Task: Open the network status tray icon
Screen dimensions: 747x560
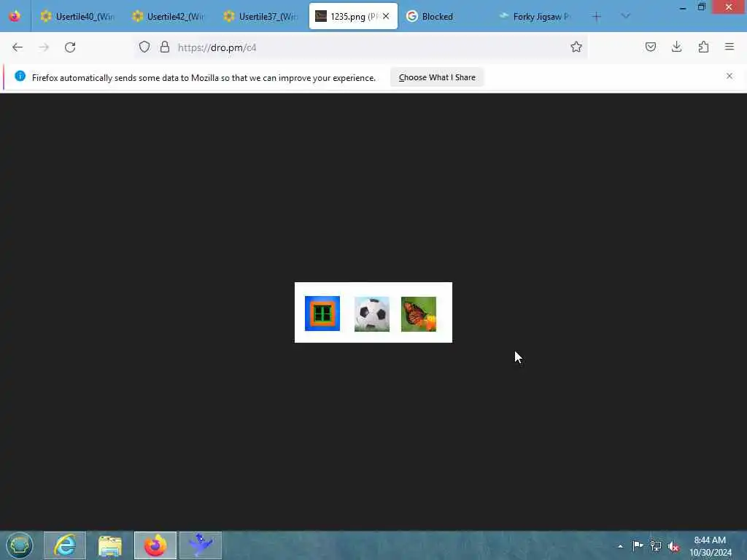Action: tap(656, 545)
